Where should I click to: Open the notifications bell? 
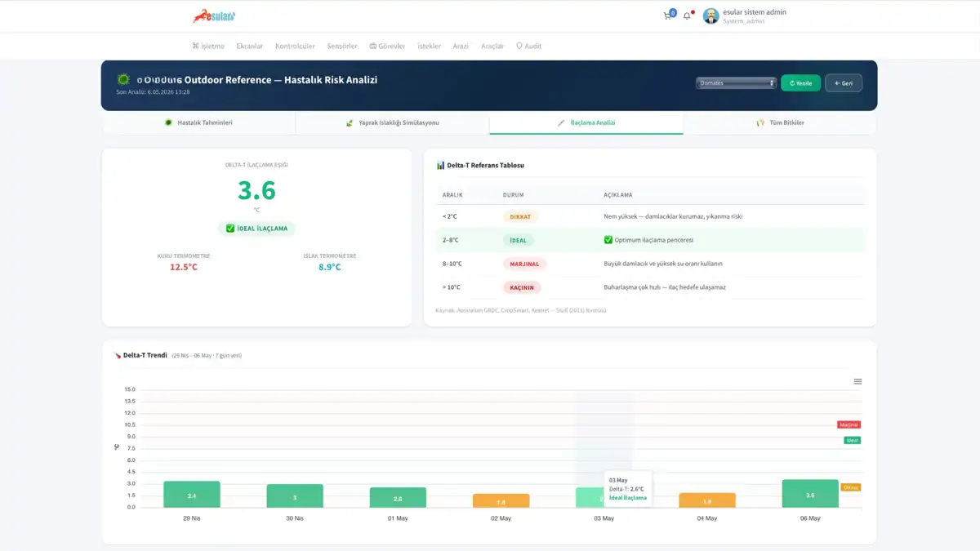687,16
